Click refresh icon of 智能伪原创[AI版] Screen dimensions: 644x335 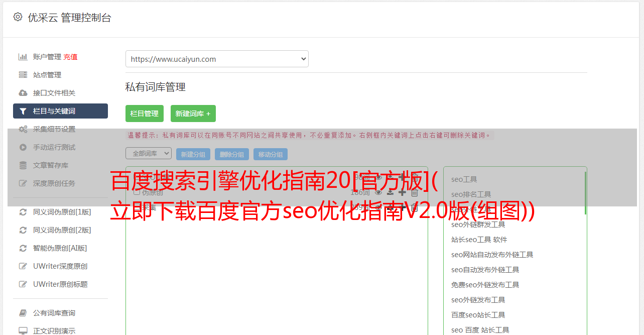pyautogui.click(x=23, y=248)
